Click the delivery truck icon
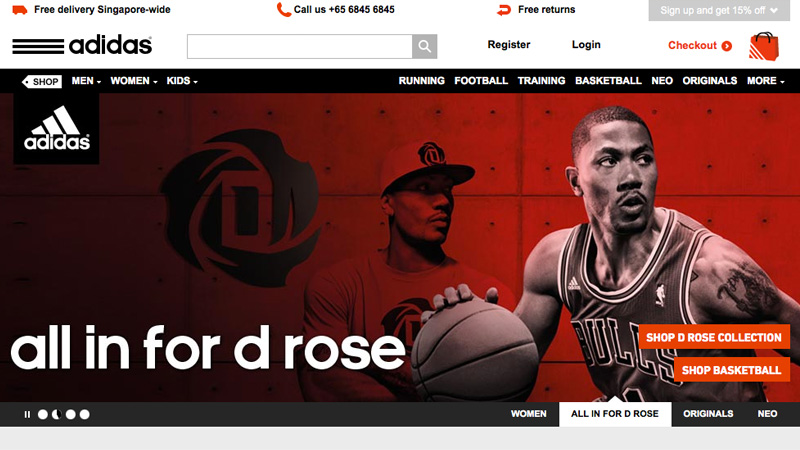Image resolution: width=800 pixels, height=450 pixels. [x=19, y=10]
